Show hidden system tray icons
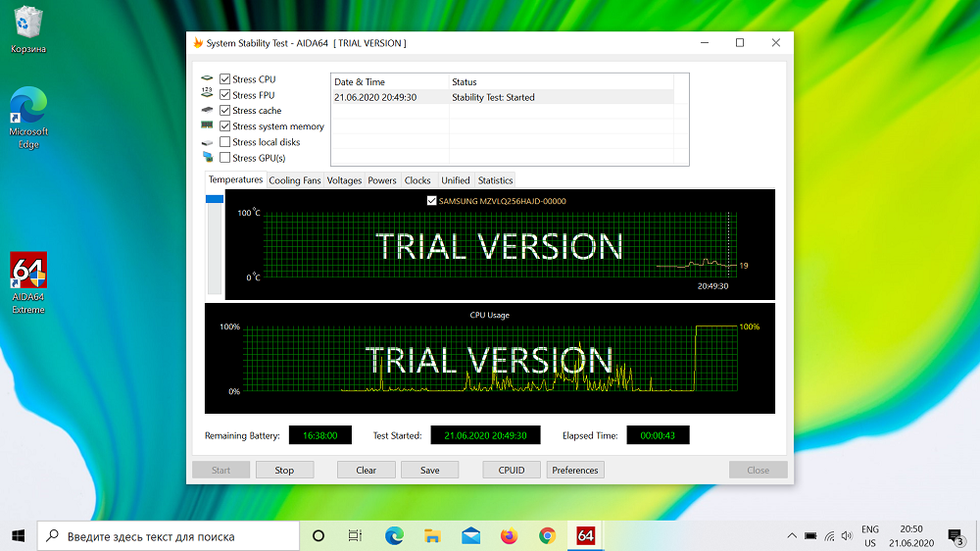 pyautogui.click(x=792, y=536)
